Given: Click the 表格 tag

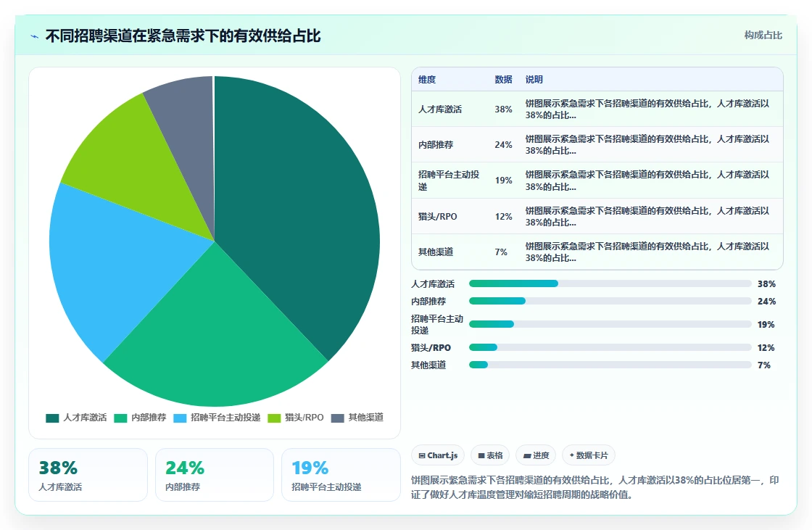Looking at the screenshot, I should click(x=490, y=455).
